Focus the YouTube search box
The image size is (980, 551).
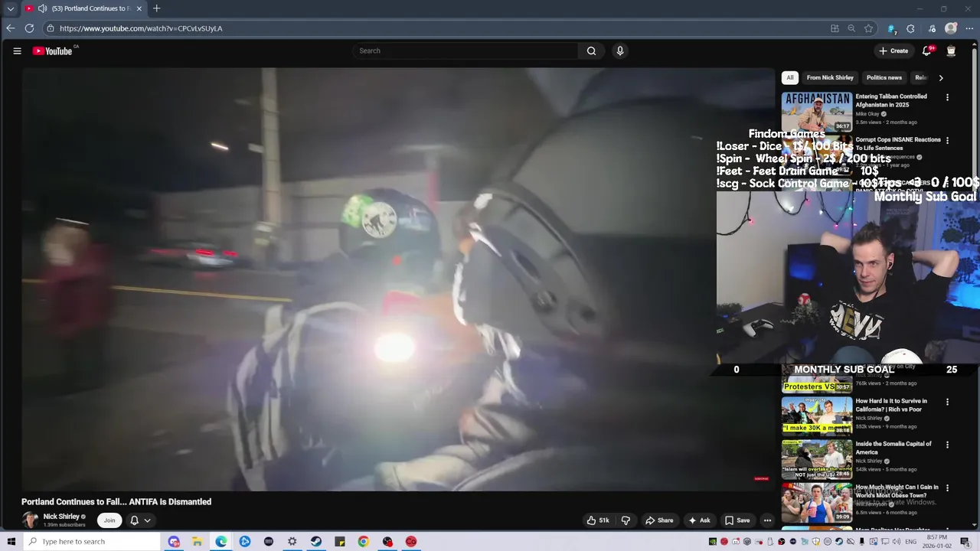tap(465, 51)
